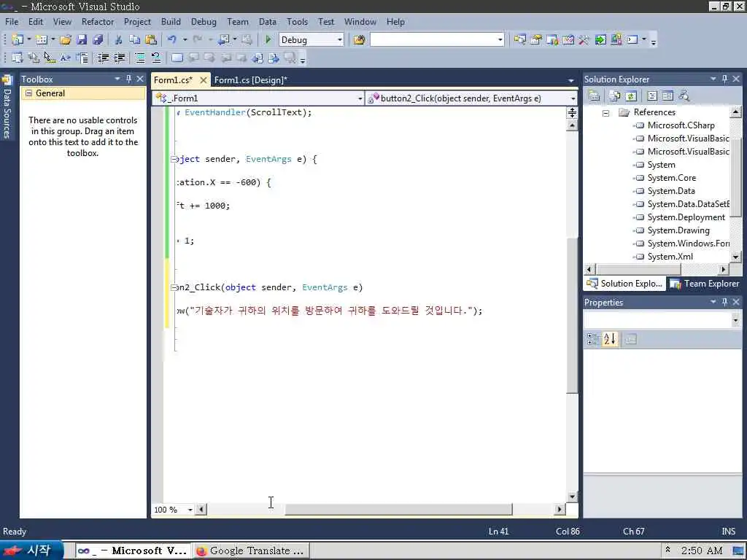Click the Find combo box input field

click(x=433, y=40)
